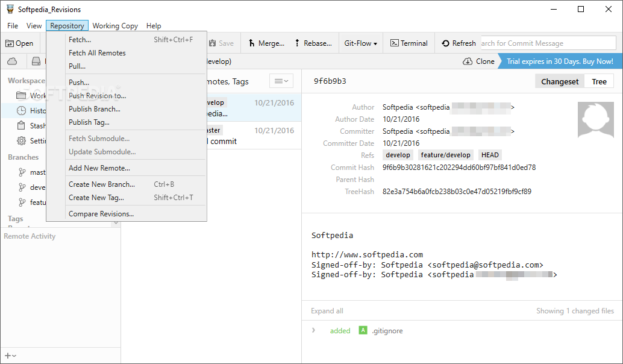The image size is (623, 364).
Task: Open the File menu
Action: point(12,26)
